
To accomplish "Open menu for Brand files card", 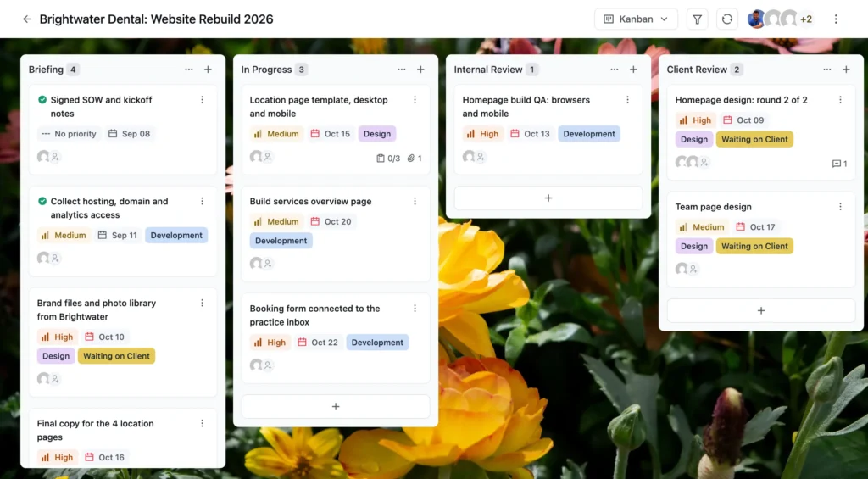I will [x=202, y=303].
